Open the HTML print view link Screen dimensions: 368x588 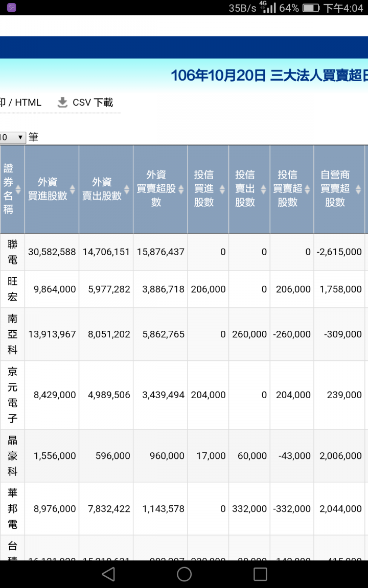[x=20, y=103]
